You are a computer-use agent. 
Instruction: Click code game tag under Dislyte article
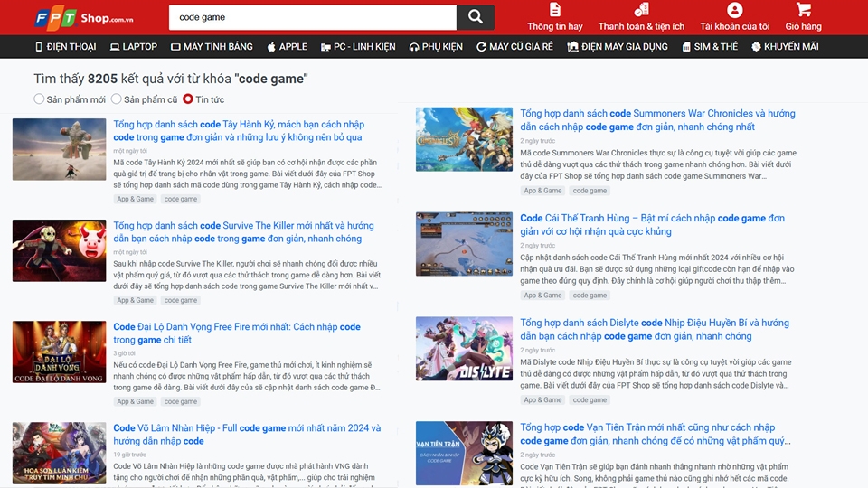click(x=590, y=400)
